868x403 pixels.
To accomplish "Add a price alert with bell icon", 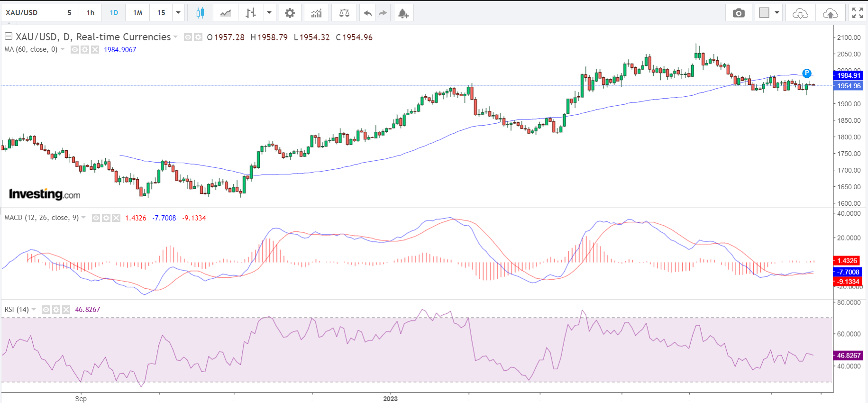I will coord(403,13).
